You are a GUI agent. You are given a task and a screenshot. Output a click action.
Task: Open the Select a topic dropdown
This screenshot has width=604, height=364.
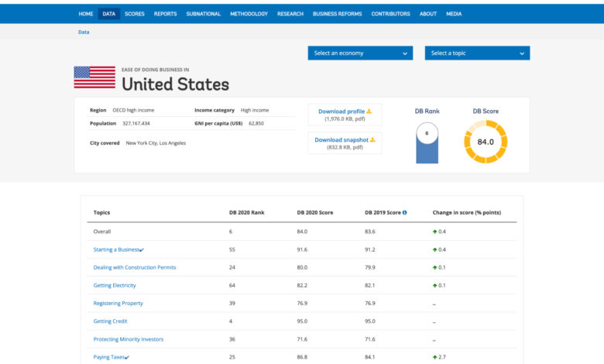click(477, 53)
